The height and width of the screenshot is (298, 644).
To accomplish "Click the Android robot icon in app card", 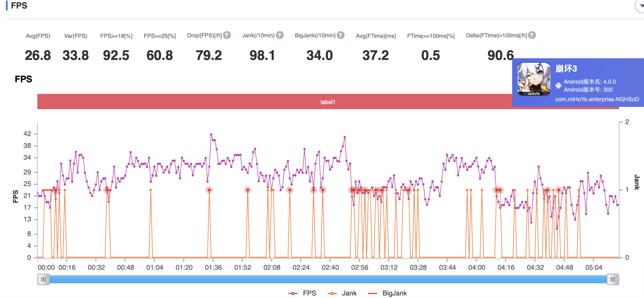I will pyautogui.click(x=558, y=85).
